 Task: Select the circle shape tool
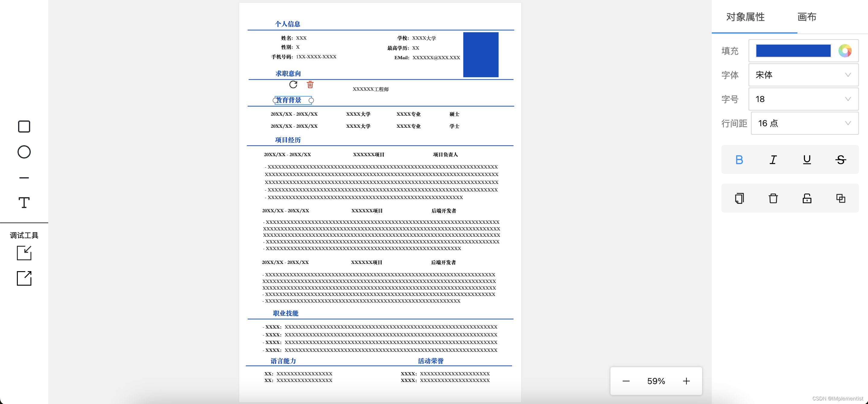pos(24,152)
